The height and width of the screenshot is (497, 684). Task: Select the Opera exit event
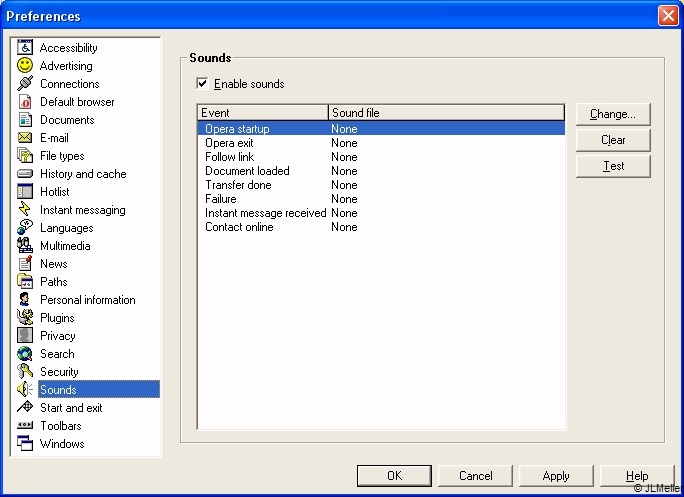(381, 143)
